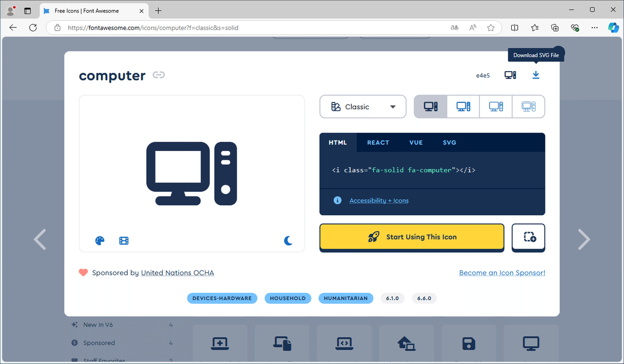The image size is (624, 364).
Task: Open the browser profile avatar
Action: (x=10, y=10)
